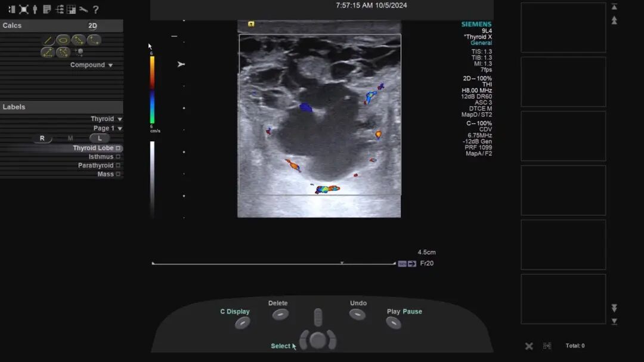Click the cine slider position marker
644x362 pixels.
(342, 262)
